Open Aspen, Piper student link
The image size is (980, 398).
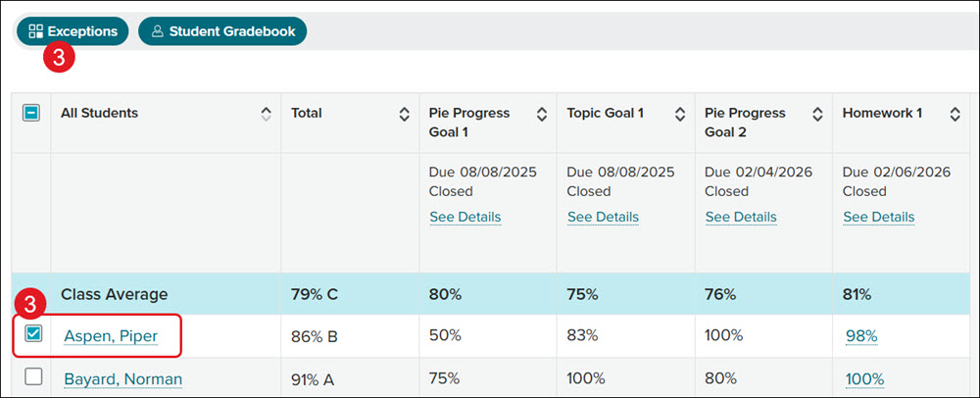[x=111, y=336]
